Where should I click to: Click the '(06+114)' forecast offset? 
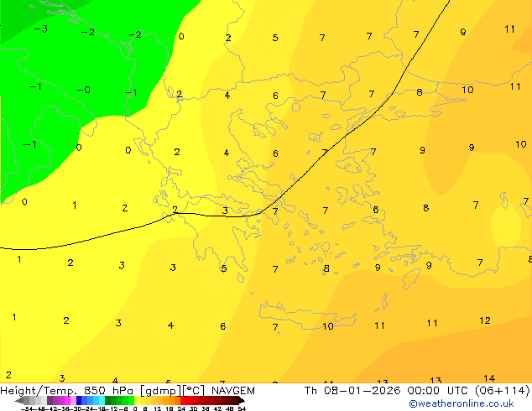[x=503, y=391]
